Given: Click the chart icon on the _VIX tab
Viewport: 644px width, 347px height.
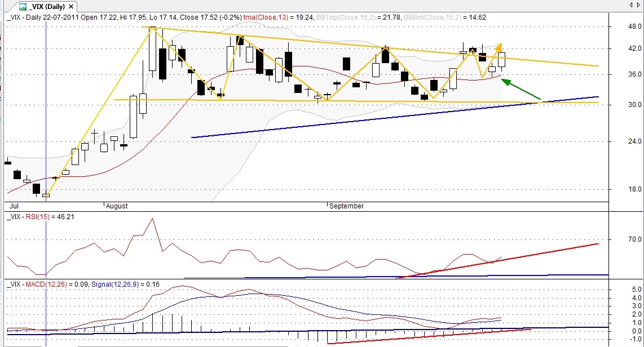Looking at the screenshot, I should [23, 7].
